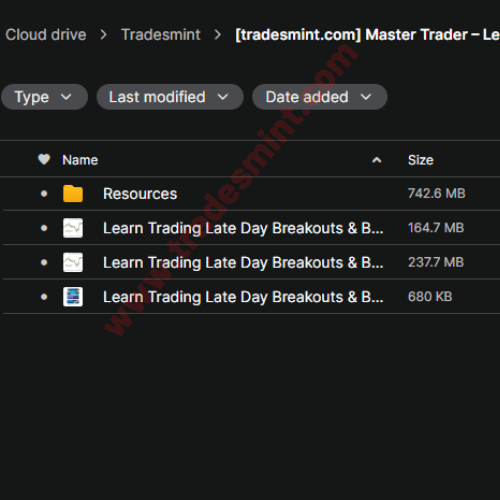The height and width of the screenshot is (500, 500).
Task: Click the 680 KB size value
Action: point(430,296)
